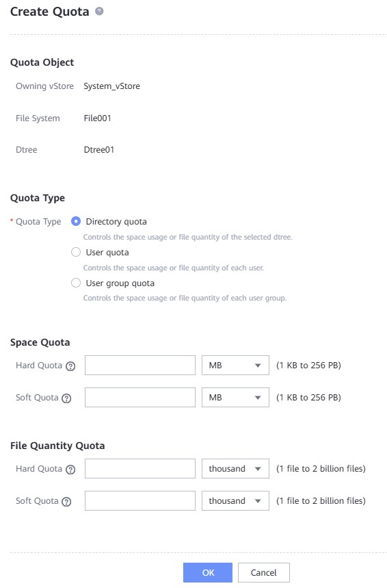This screenshot has height=588, width=387.
Task: Click the OK button to confirm
Action: (x=208, y=573)
